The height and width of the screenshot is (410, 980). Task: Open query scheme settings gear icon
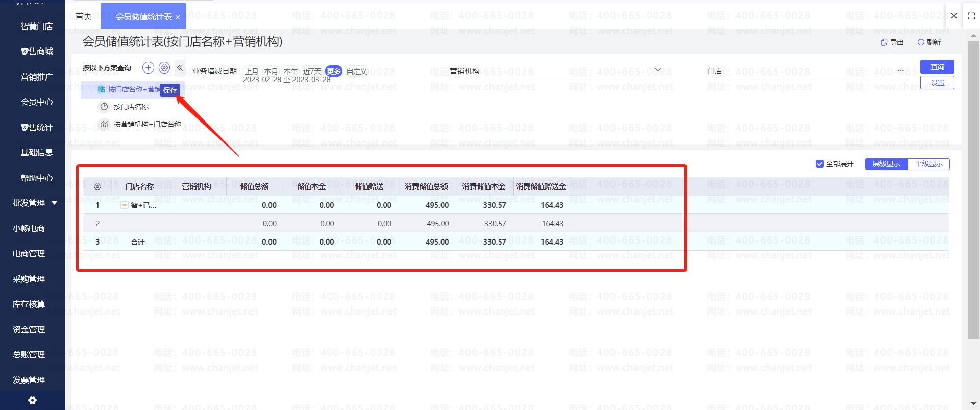click(164, 68)
